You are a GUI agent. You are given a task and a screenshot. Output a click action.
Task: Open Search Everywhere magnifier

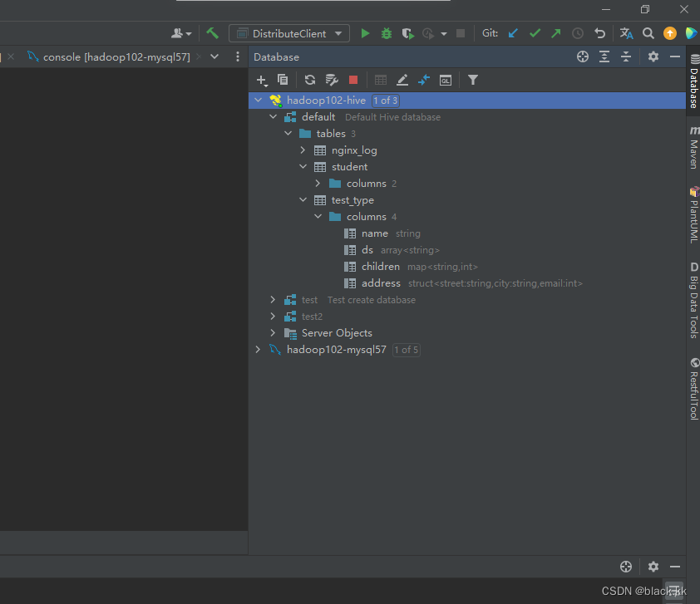(648, 33)
